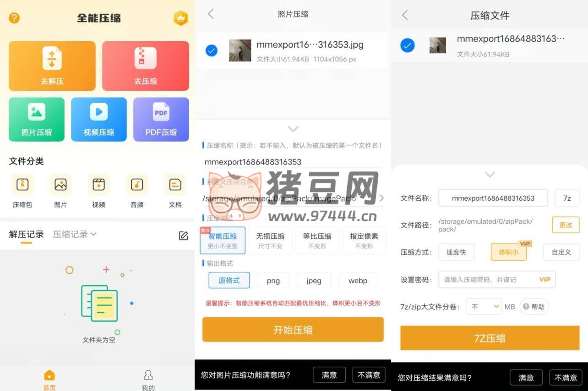The width and height of the screenshot is (588, 391).
Task: Open the 大文件分卷 size dropdown
Action: pos(484,307)
